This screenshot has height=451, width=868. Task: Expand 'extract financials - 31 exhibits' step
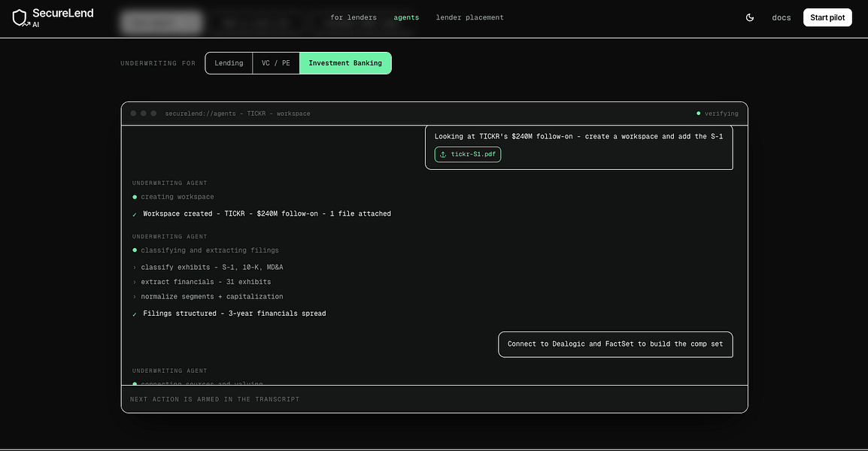202,282
